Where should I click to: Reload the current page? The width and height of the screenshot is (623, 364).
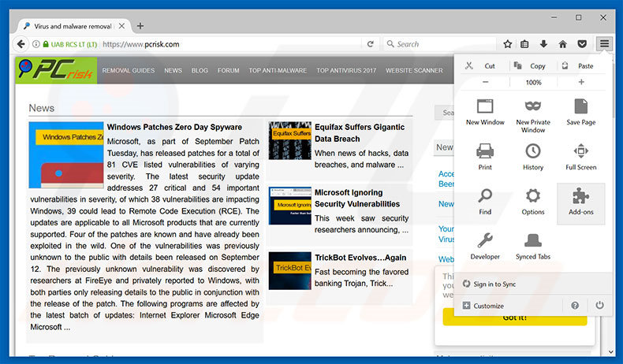tap(371, 44)
